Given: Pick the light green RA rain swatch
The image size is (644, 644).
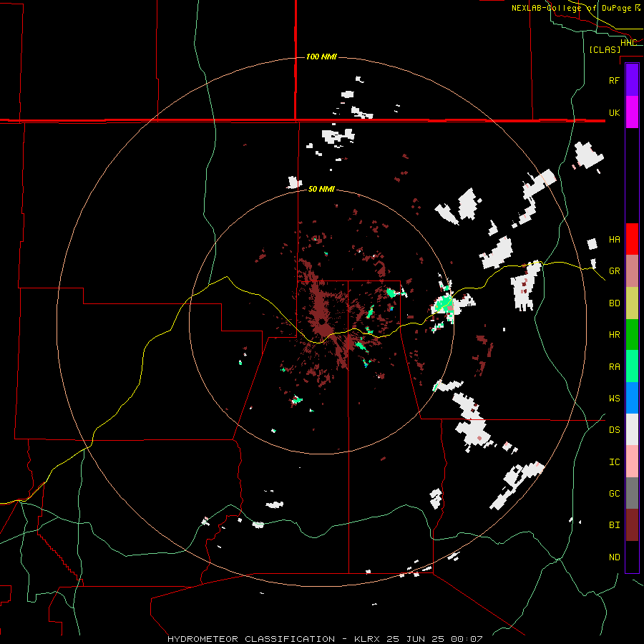Looking at the screenshot, I should coord(632,366).
